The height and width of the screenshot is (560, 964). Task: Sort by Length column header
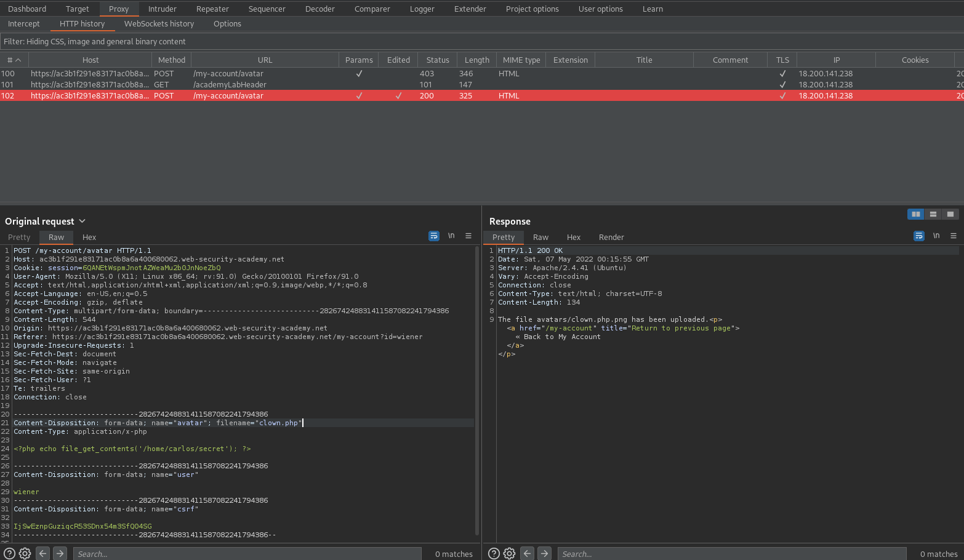point(477,60)
